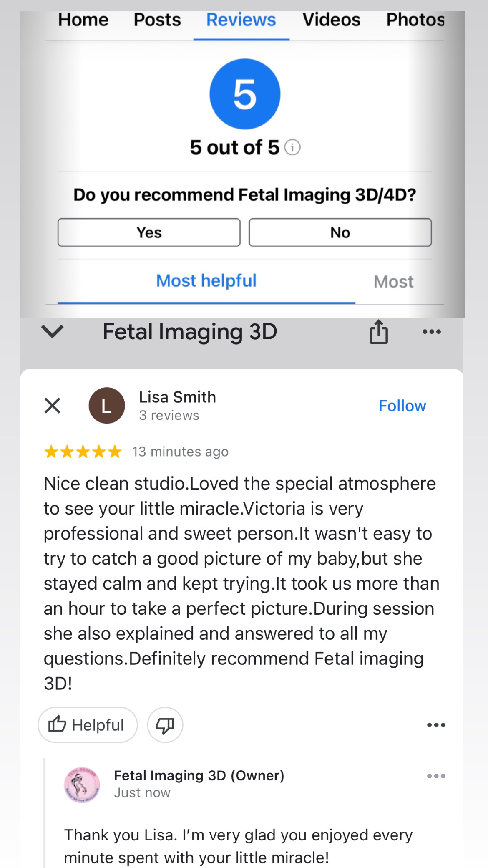This screenshot has width=488, height=868.
Task: Click the five-star rating on the review
Action: pyautogui.click(x=83, y=452)
